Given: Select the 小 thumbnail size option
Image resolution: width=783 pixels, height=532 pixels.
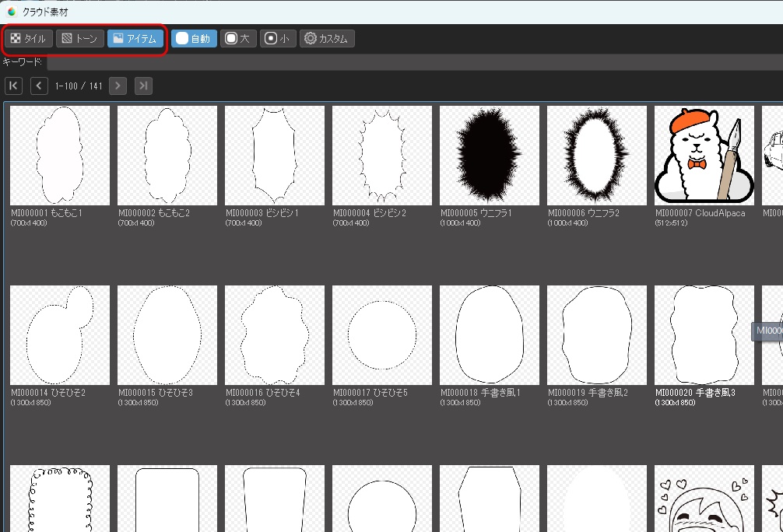Looking at the screenshot, I should [278, 38].
